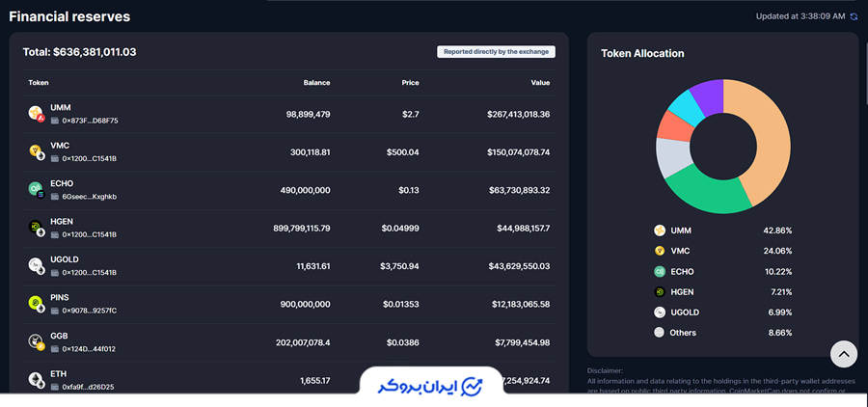Open the UMM wallet address 0×873F...D68F75
The height and width of the screenshot is (407, 868).
click(x=89, y=121)
